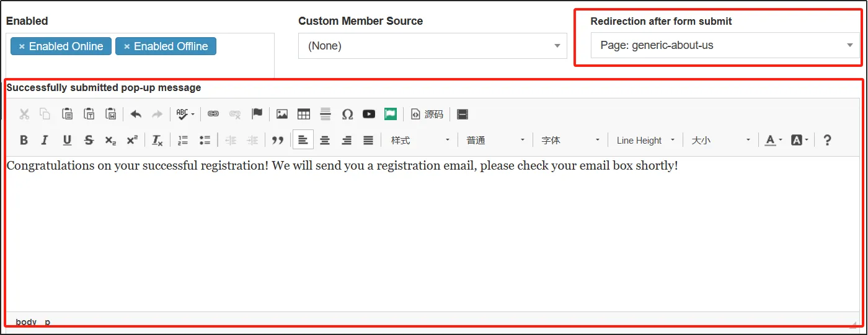This screenshot has width=868, height=335.
Task: Remove the Enabled Online tag
Action: (22, 46)
